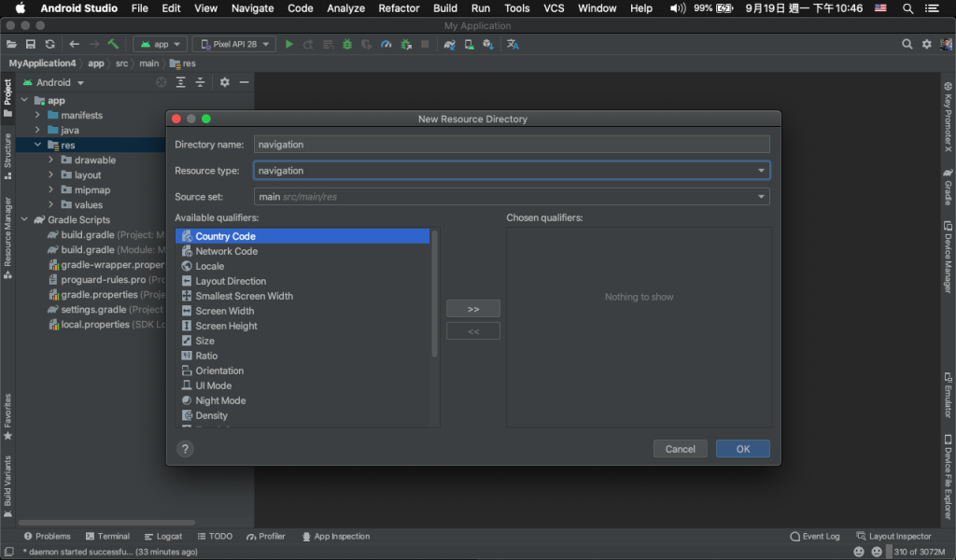This screenshot has height=560, width=956.
Task: Open the Pixel API 28 device dropdown
Action: (x=234, y=45)
